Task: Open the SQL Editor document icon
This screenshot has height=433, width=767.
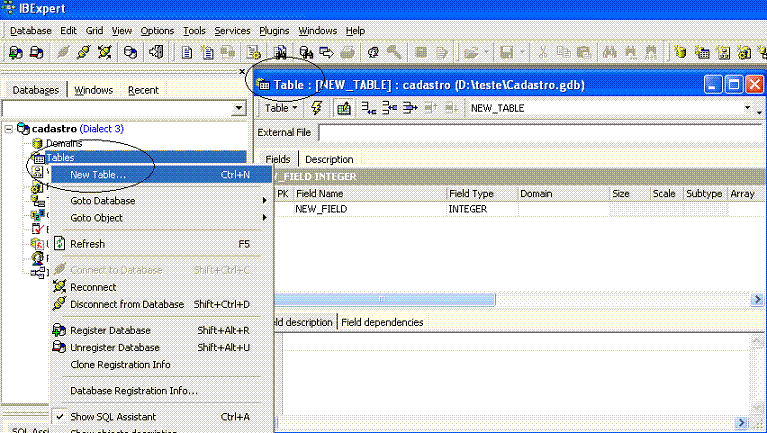Action: coord(186,52)
